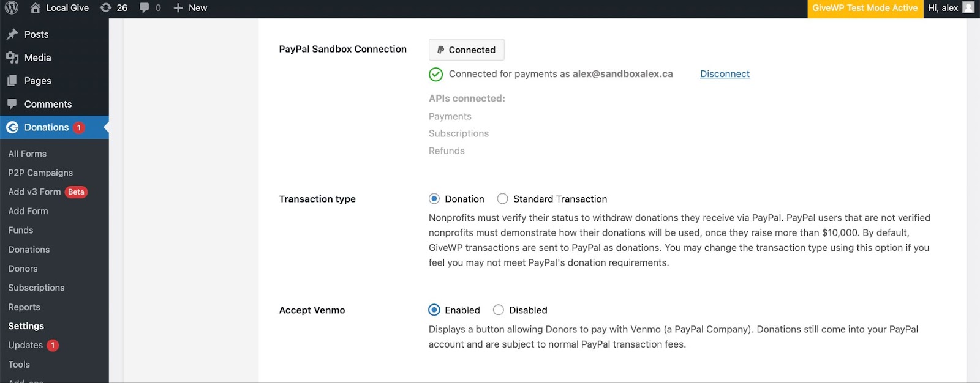The width and height of the screenshot is (980, 383).
Task: Click the PayPal Connected button
Action: click(467, 50)
